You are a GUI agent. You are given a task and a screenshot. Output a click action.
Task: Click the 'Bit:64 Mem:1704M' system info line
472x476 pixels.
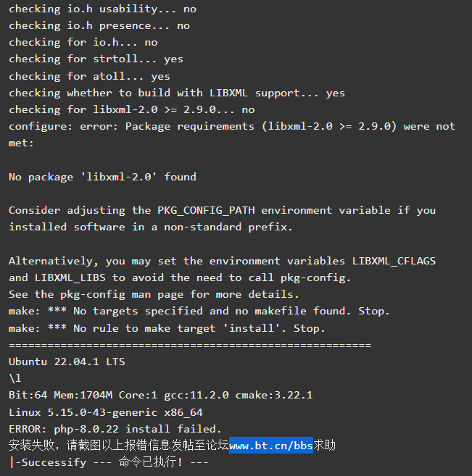tap(160, 396)
